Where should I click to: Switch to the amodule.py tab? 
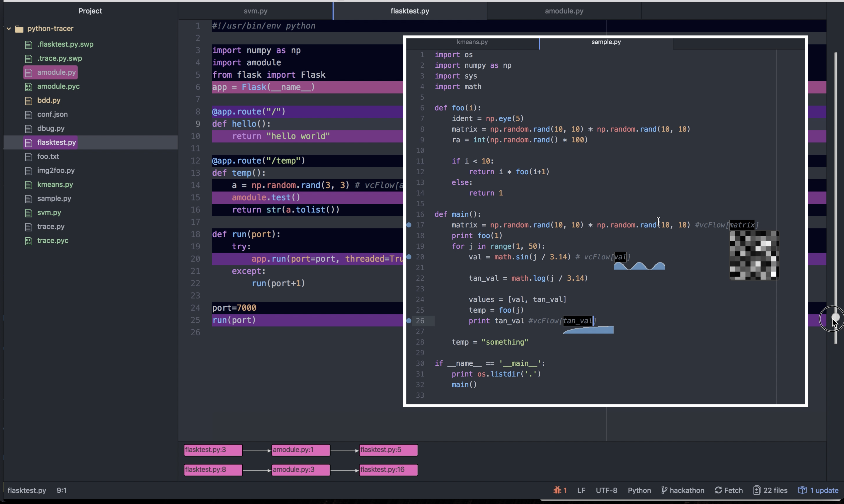pos(564,11)
